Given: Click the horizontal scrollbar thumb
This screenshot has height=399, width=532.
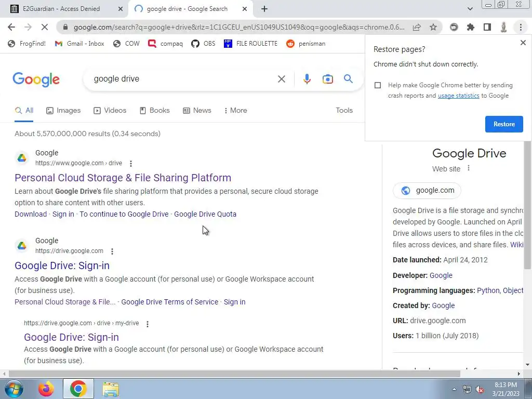Looking at the screenshot, I should click(234, 374).
